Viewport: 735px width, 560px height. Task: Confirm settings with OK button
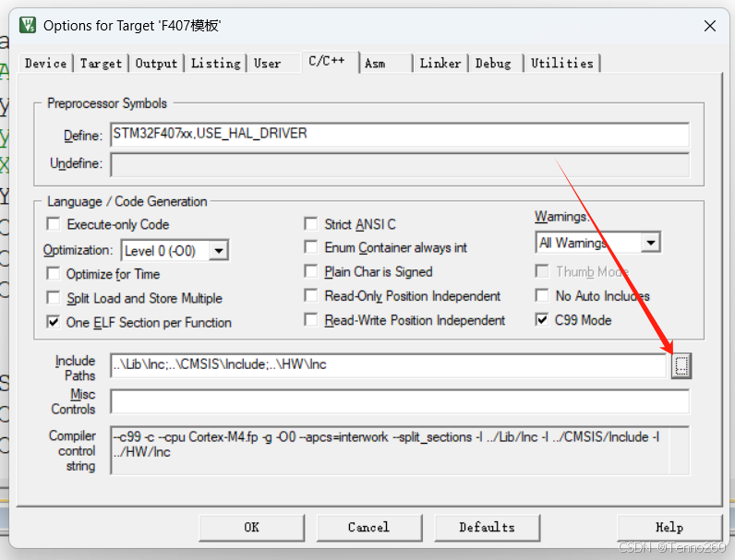252,528
